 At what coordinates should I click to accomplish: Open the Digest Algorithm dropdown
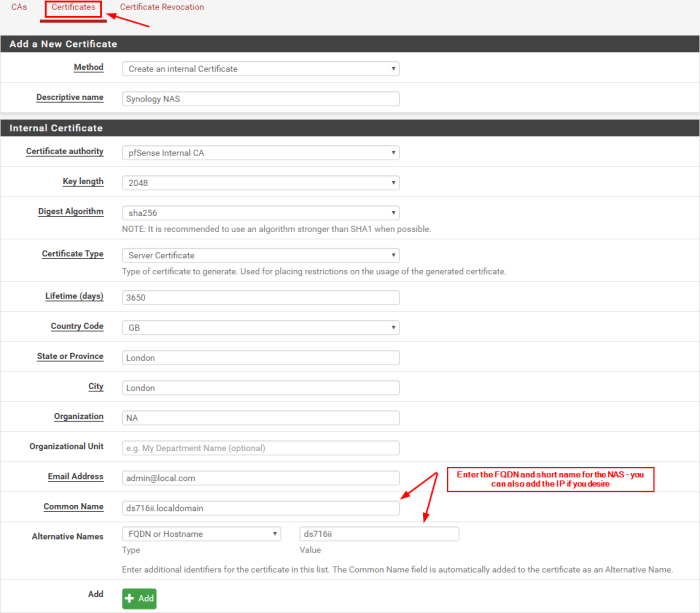(260, 213)
